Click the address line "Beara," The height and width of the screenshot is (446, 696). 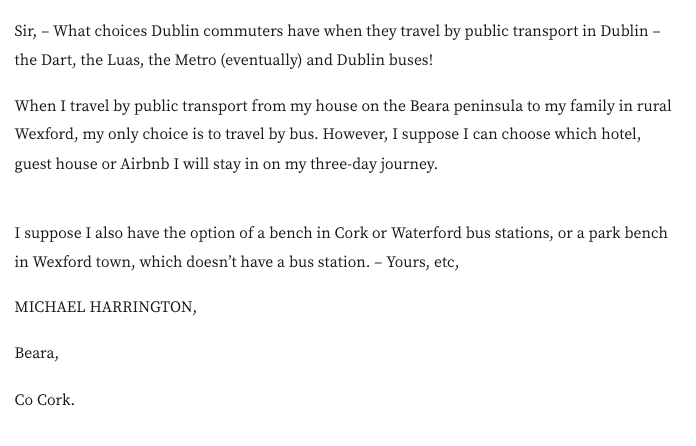tap(36, 353)
